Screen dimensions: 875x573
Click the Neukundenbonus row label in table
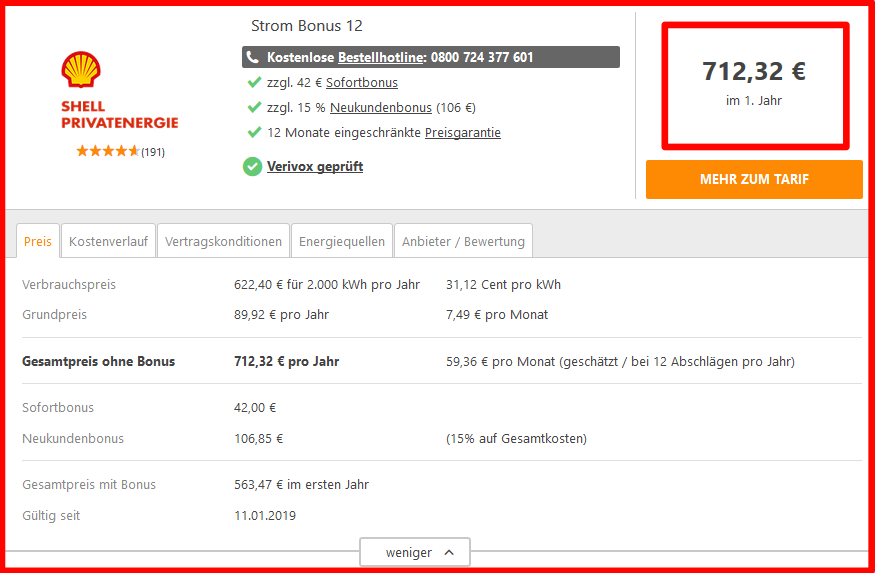point(73,439)
